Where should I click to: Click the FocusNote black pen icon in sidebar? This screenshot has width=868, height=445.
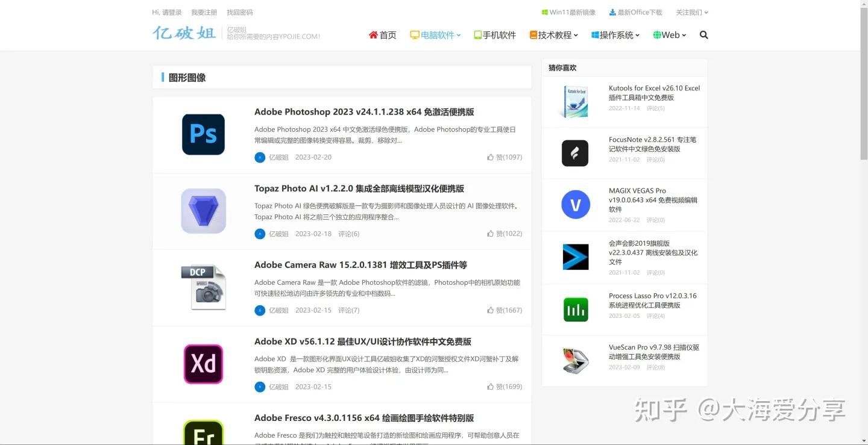[x=575, y=154]
